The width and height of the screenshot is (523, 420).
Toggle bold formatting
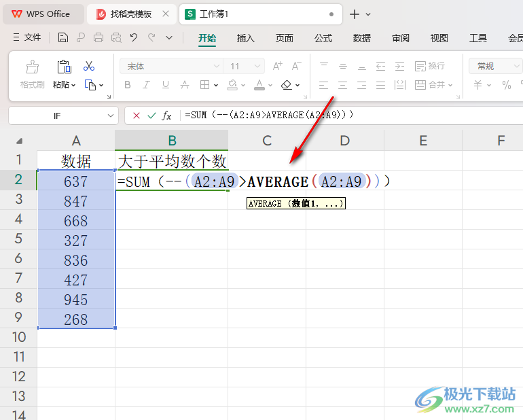coord(128,85)
